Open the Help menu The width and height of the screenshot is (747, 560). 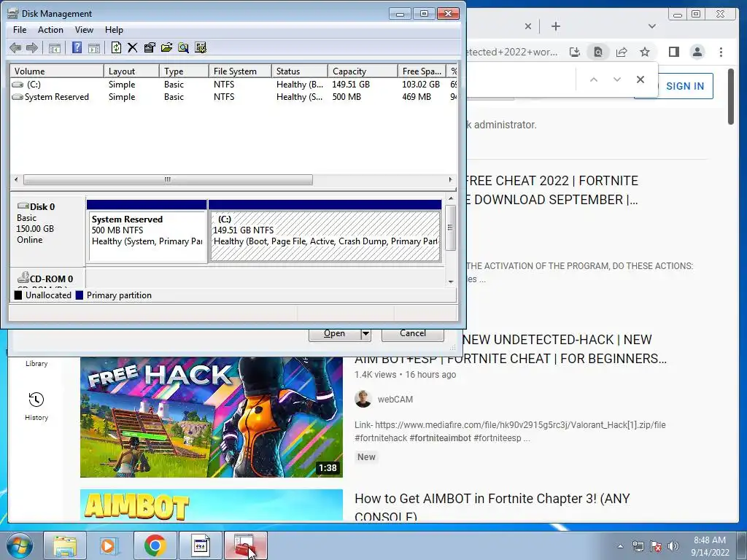114,29
